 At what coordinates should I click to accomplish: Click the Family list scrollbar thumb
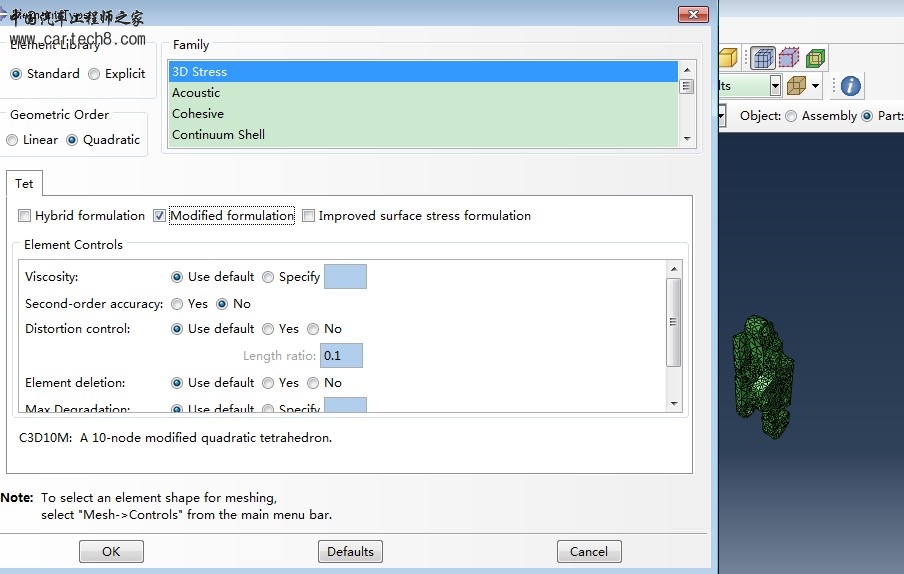coord(687,86)
